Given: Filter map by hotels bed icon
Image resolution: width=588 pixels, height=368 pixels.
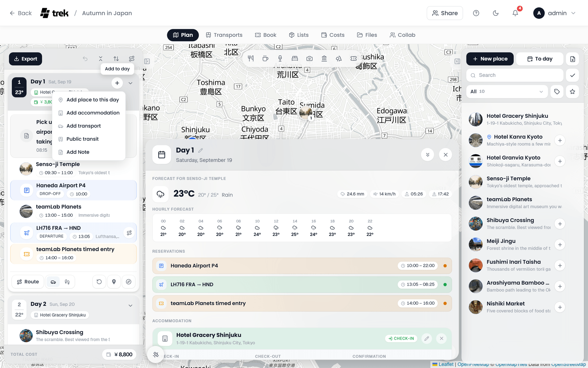Looking at the screenshot, I should [295, 59].
